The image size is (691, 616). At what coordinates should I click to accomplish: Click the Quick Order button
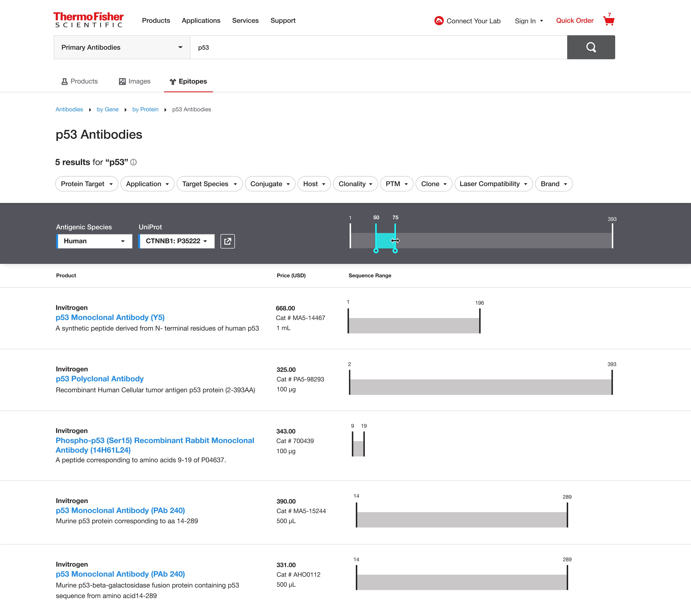pos(574,20)
